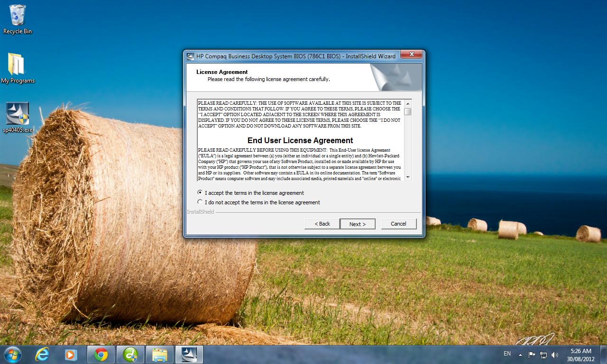Open the Windows Start menu orb
This screenshot has width=607, height=364.
click(x=12, y=355)
